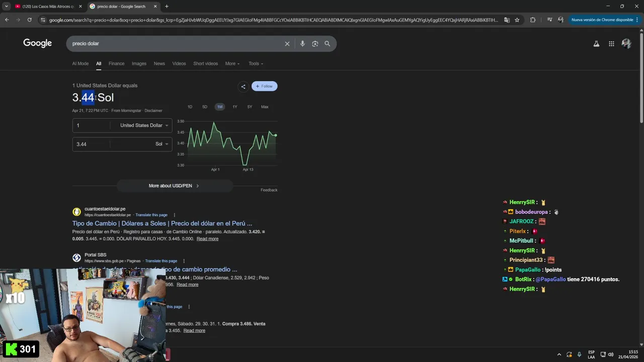The height and width of the screenshot is (362, 644).
Task: Switch to the 'Los Casos Más Atroces' tab
Action: coord(48,6)
